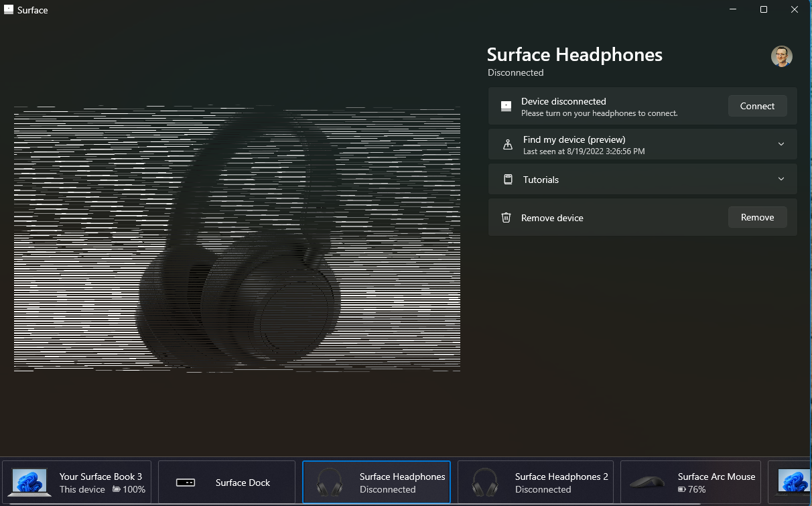Click the Find my device icon
The width and height of the screenshot is (812, 506).
click(x=507, y=144)
